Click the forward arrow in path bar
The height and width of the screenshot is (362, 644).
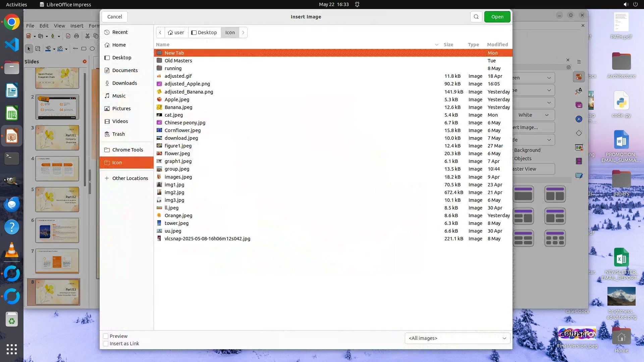click(x=243, y=33)
